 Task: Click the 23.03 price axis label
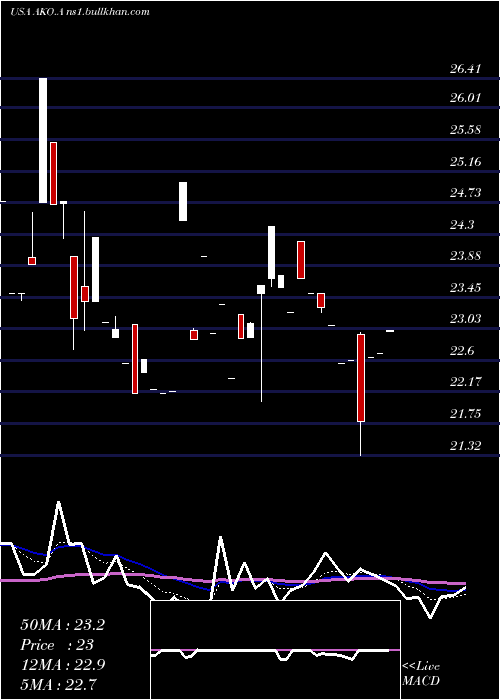pyautogui.click(x=466, y=319)
